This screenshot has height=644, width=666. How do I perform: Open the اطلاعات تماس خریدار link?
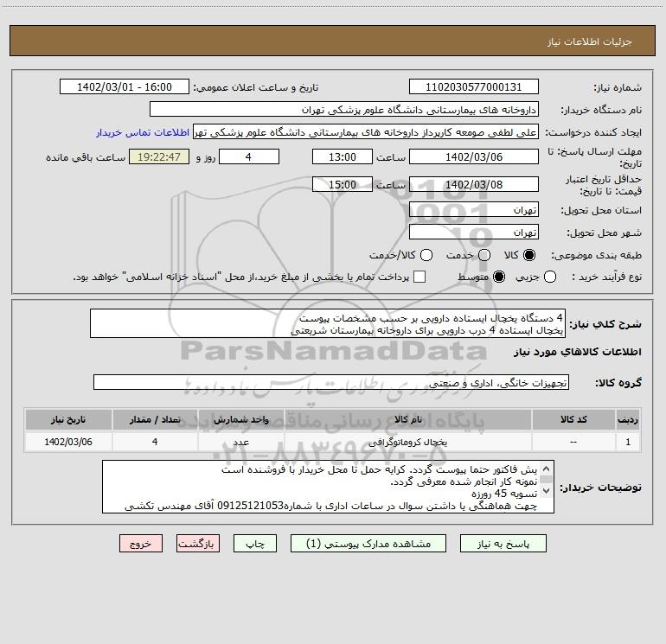tap(143, 132)
